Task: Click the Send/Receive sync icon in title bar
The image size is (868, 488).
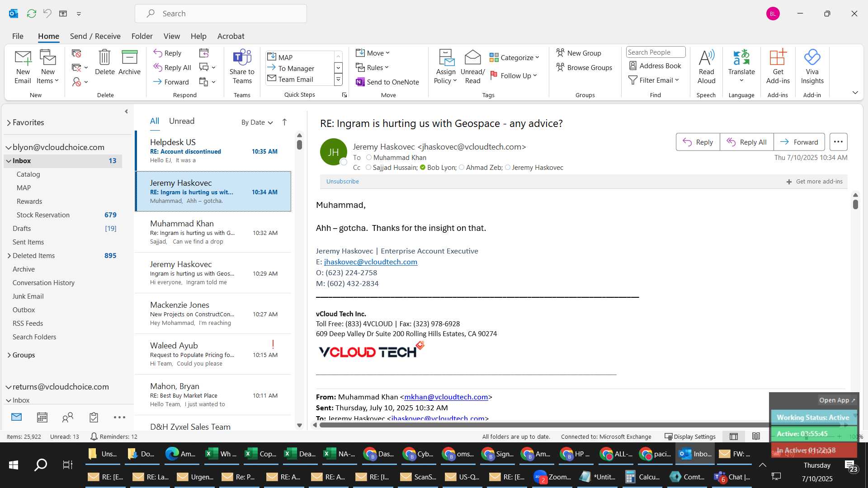Action: coord(31,14)
